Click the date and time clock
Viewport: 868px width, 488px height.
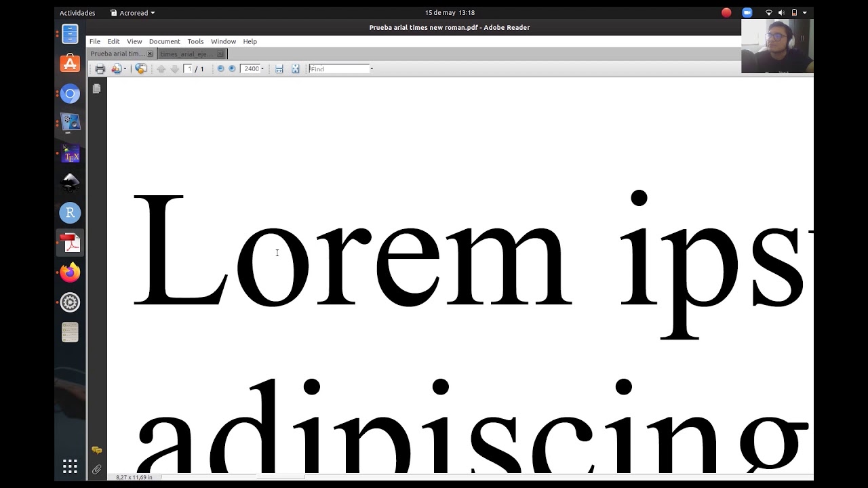(x=450, y=13)
